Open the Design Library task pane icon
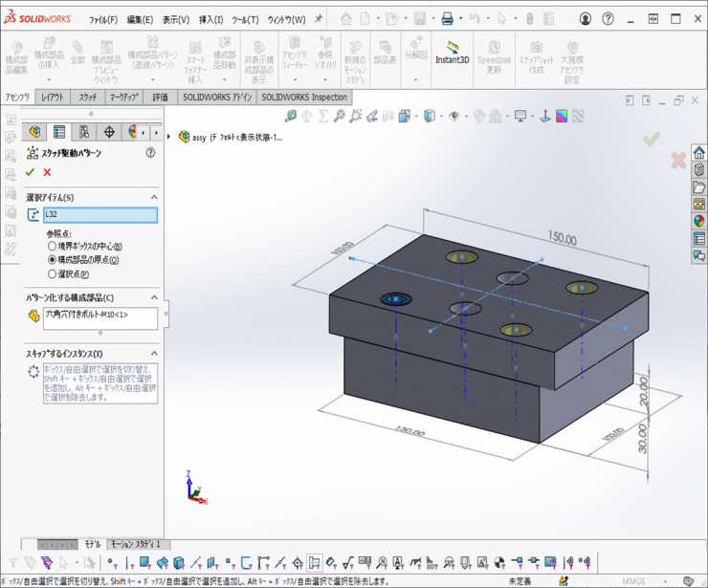708x588 pixels. point(699,170)
